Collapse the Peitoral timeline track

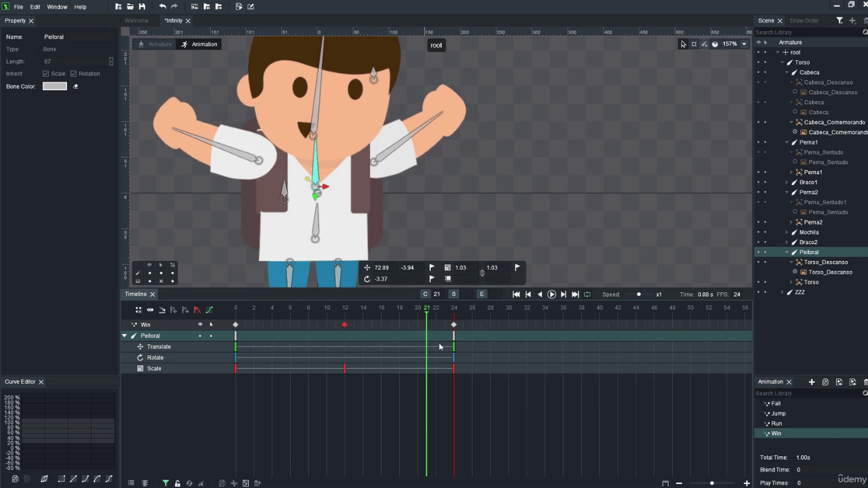click(x=124, y=335)
